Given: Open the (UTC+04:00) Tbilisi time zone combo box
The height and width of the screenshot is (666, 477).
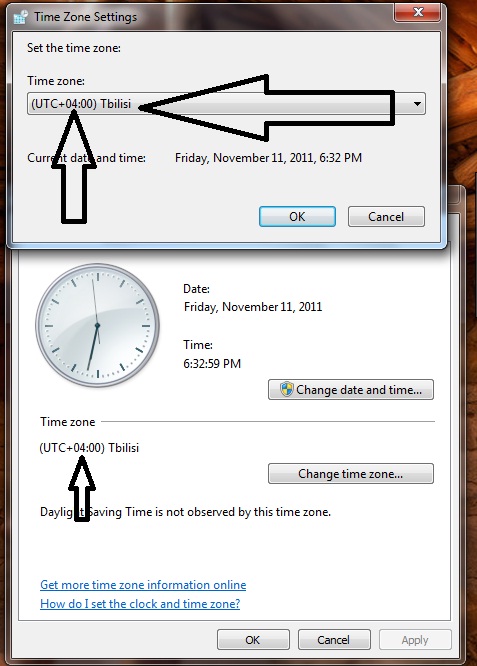Looking at the screenshot, I should point(226,104).
